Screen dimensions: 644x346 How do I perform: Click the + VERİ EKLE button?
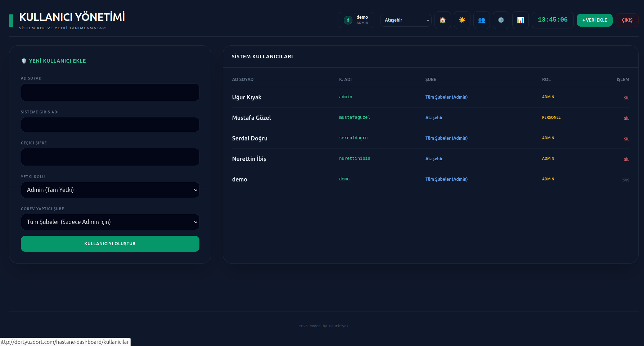pyautogui.click(x=595, y=20)
